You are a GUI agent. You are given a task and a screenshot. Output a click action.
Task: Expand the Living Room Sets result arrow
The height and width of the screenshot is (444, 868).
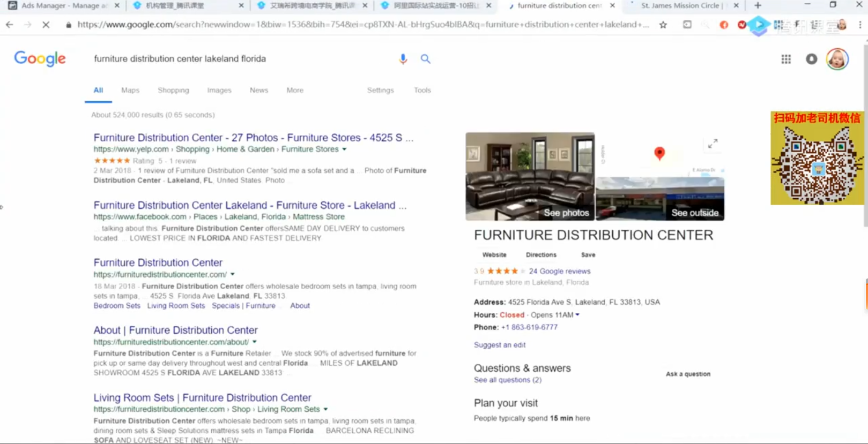tap(325, 409)
